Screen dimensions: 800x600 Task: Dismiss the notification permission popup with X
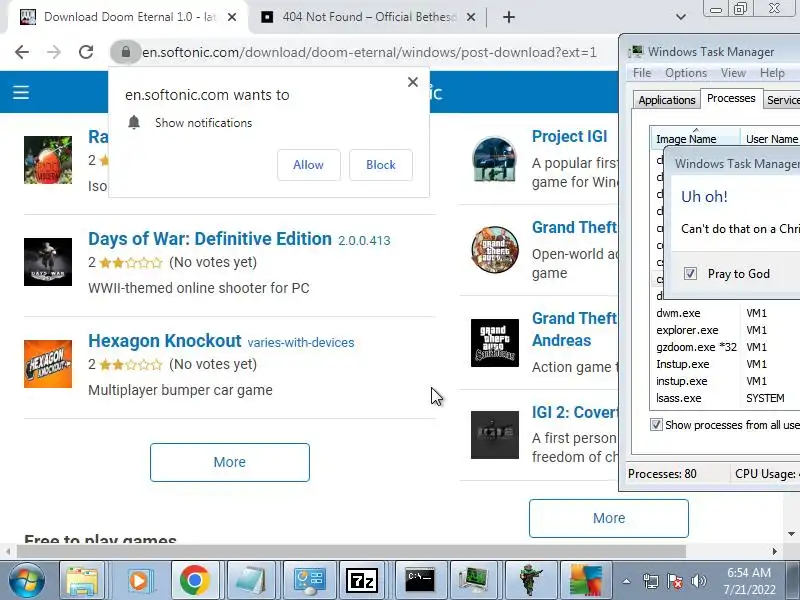[413, 82]
